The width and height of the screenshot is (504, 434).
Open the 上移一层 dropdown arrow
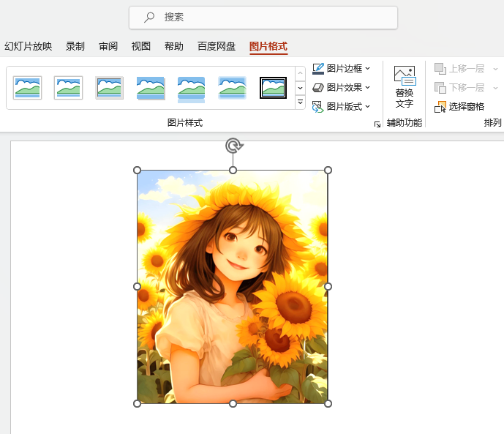coord(496,69)
